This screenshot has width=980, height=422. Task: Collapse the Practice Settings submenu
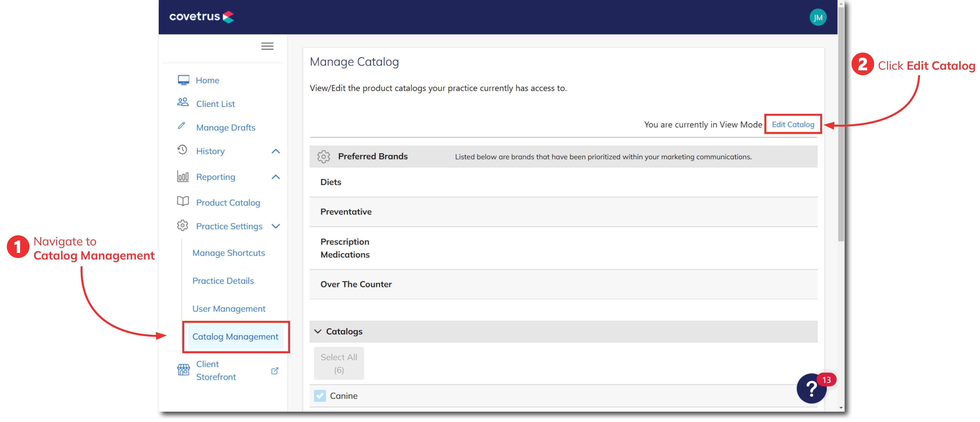pyautogui.click(x=276, y=226)
